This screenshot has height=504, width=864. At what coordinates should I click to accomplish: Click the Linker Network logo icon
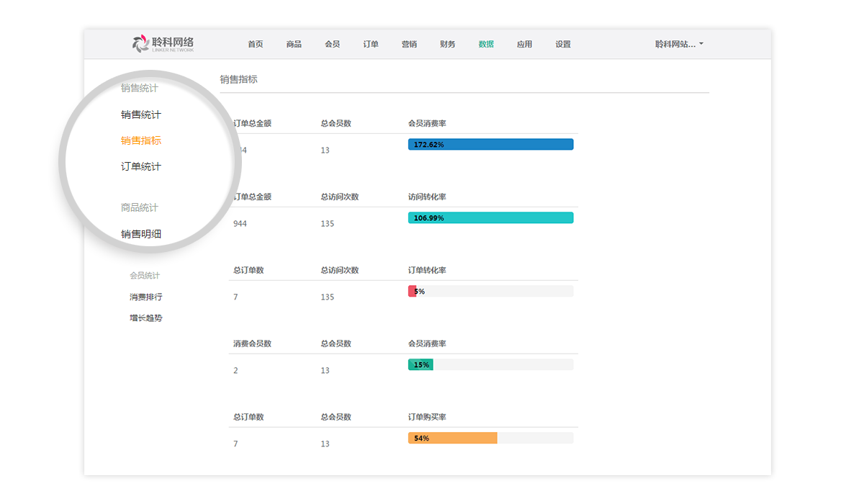(140, 44)
